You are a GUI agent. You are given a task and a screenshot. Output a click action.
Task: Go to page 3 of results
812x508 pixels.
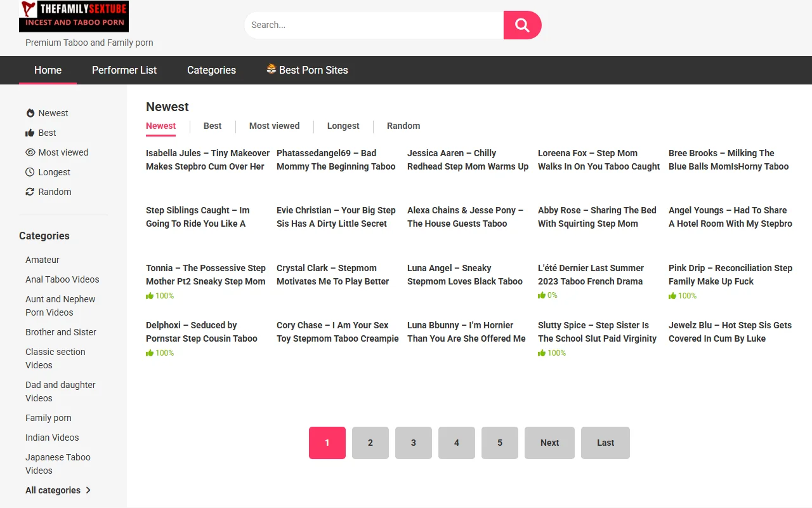[414, 443]
